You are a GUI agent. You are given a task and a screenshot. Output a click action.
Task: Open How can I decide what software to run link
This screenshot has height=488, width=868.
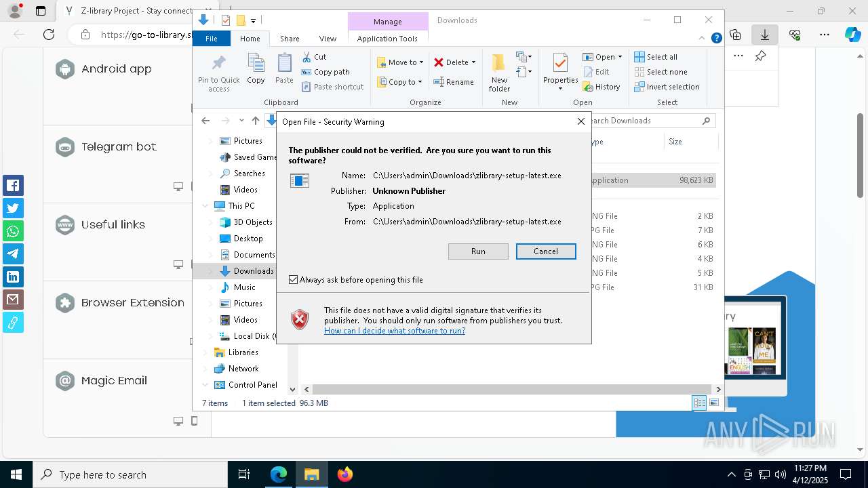point(395,331)
